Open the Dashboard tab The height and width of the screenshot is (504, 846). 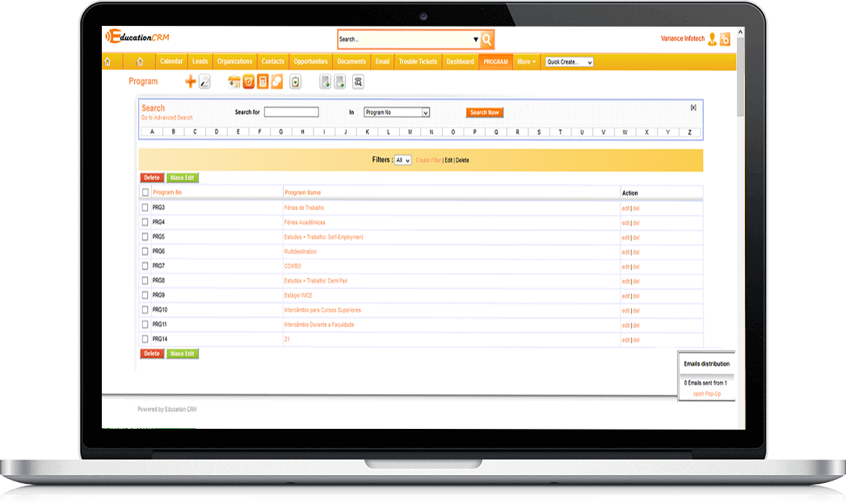coord(461,61)
